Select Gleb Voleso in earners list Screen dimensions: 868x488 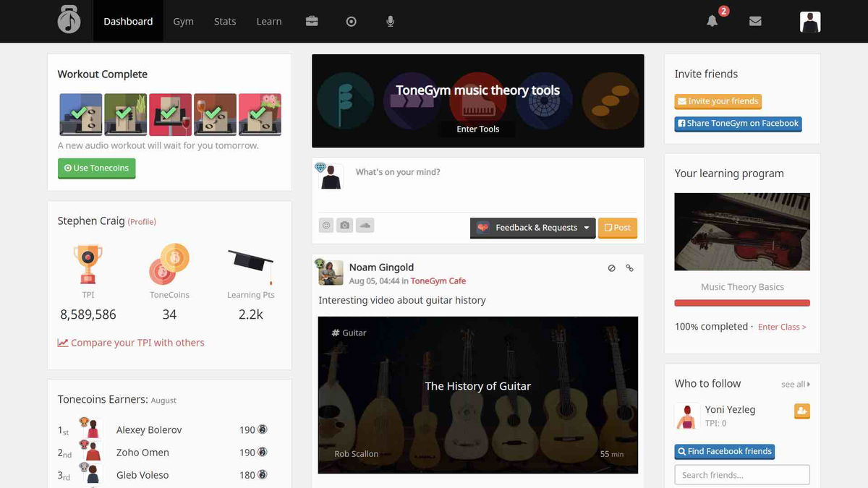142,474
